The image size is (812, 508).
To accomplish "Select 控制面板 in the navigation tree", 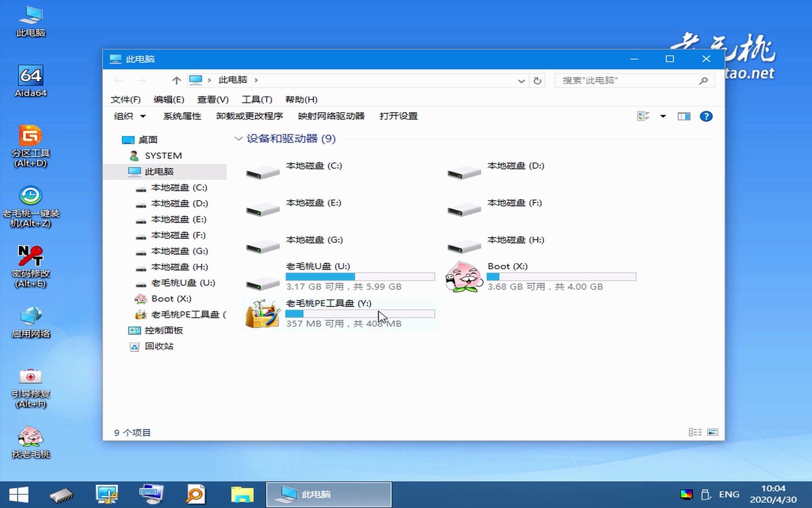I will 163,330.
